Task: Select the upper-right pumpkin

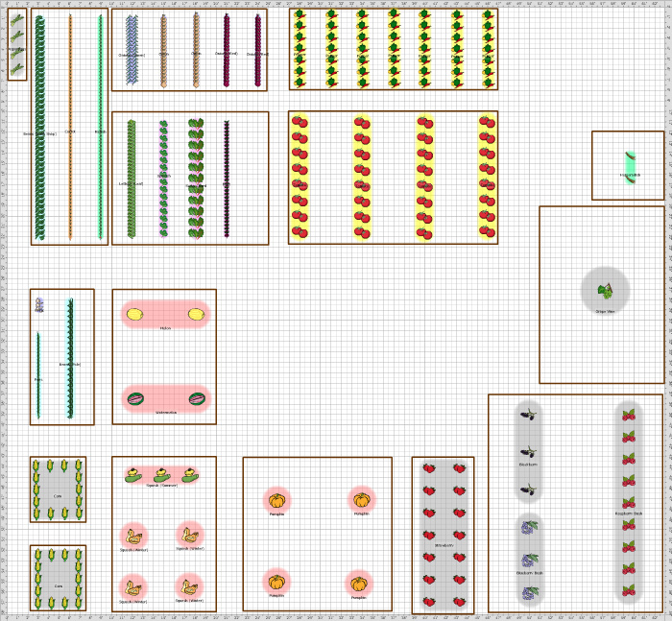Action: (362, 500)
